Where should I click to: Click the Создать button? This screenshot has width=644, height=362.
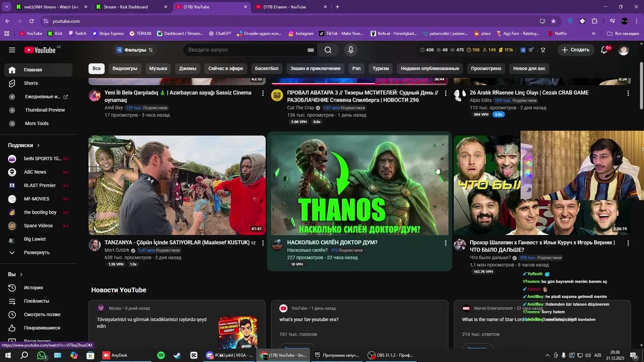576,50
